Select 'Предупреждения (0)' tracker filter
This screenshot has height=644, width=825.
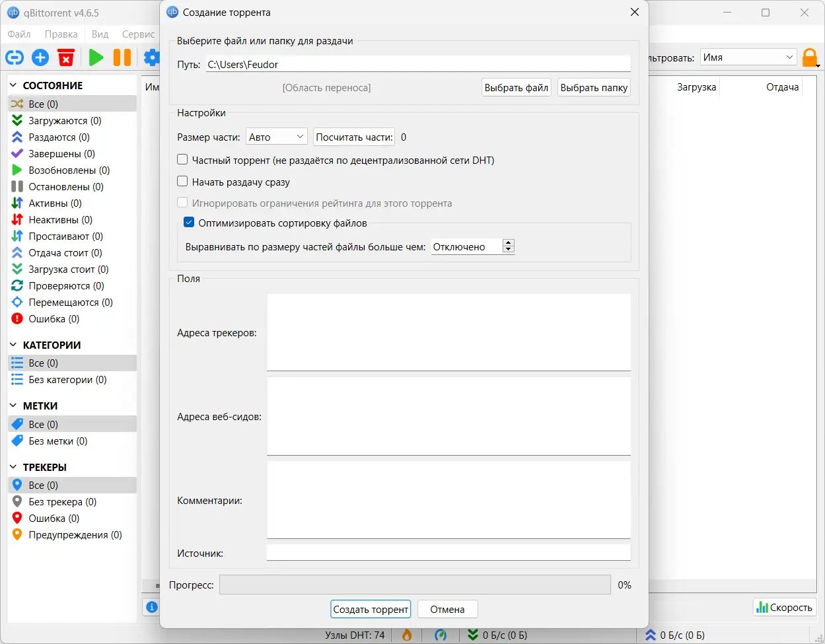(x=72, y=535)
